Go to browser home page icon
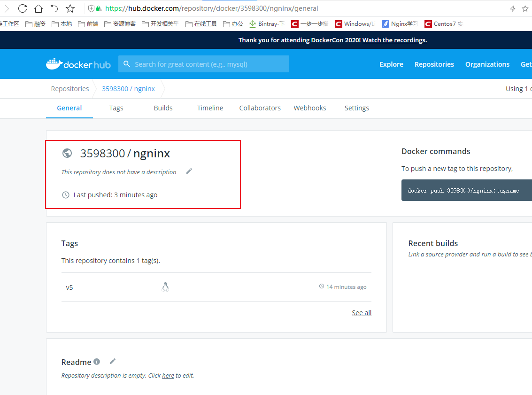The height and width of the screenshot is (395, 532). [39, 8]
